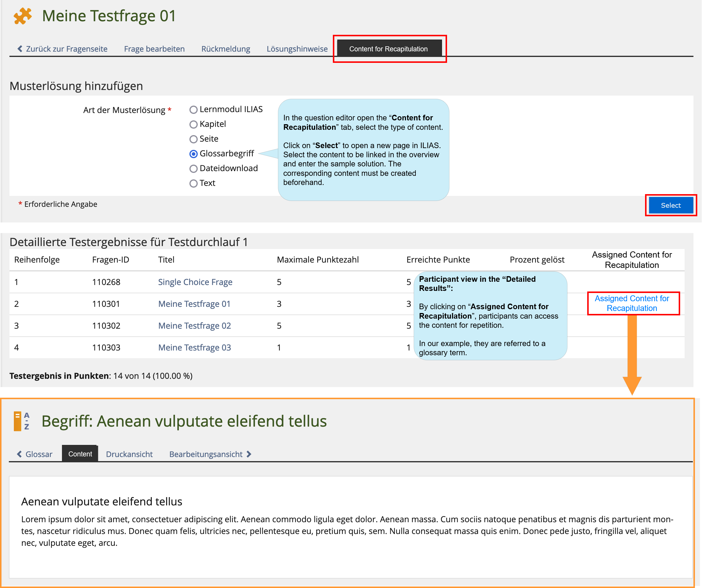This screenshot has width=702, height=588.
Task: Select the 'Content for Recapitulation' tab
Action: pyautogui.click(x=388, y=49)
